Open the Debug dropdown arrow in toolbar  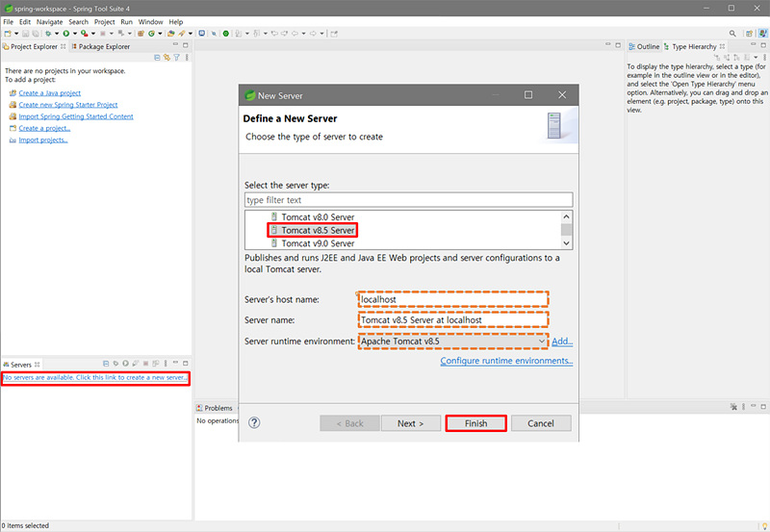click(x=57, y=34)
